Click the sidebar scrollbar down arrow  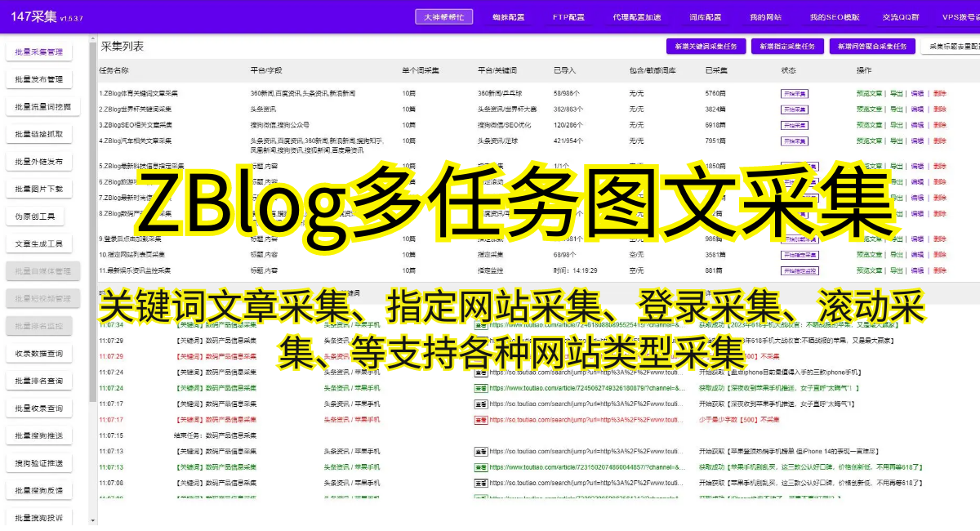[92, 520]
